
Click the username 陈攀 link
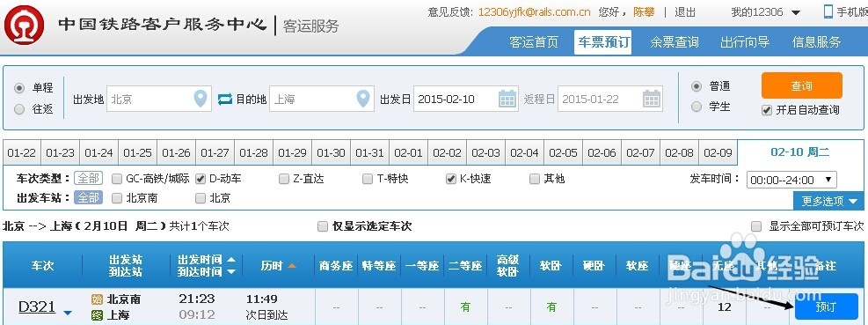(x=644, y=12)
